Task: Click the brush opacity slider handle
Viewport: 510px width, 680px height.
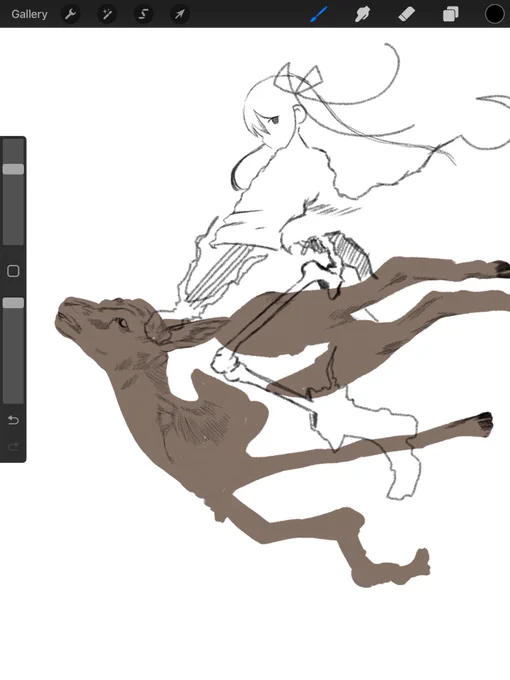Action: click(13, 303)
